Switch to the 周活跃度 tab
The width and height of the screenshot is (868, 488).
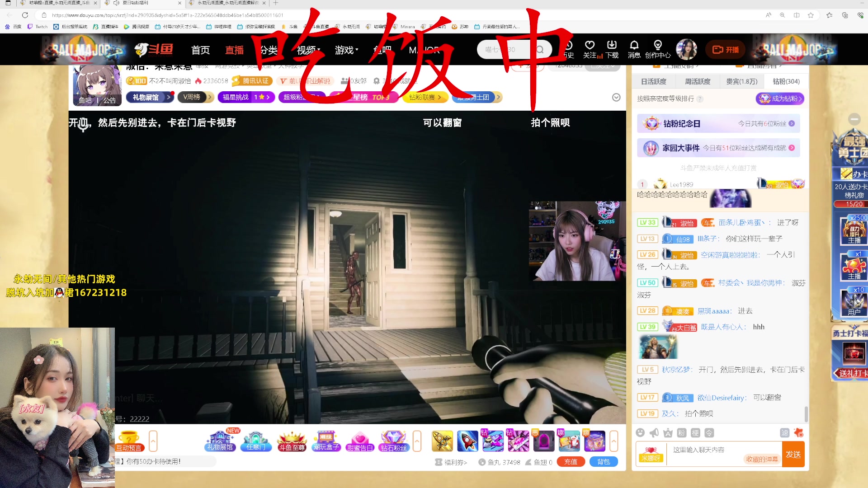(x=697, y=81)
